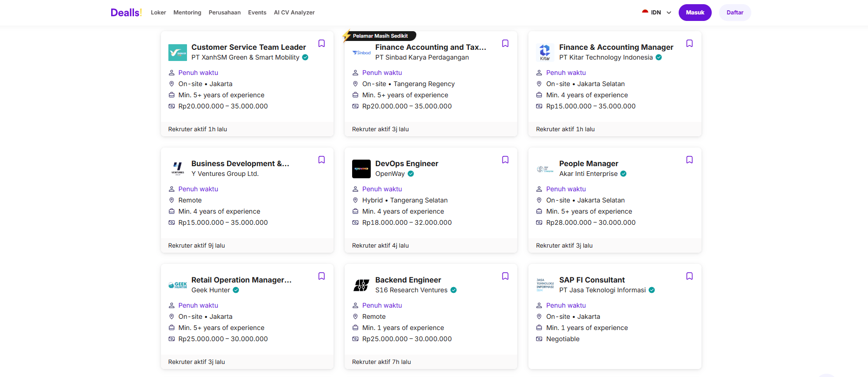Bookmark the Finance Accounting and Tax job

point(505,43)
